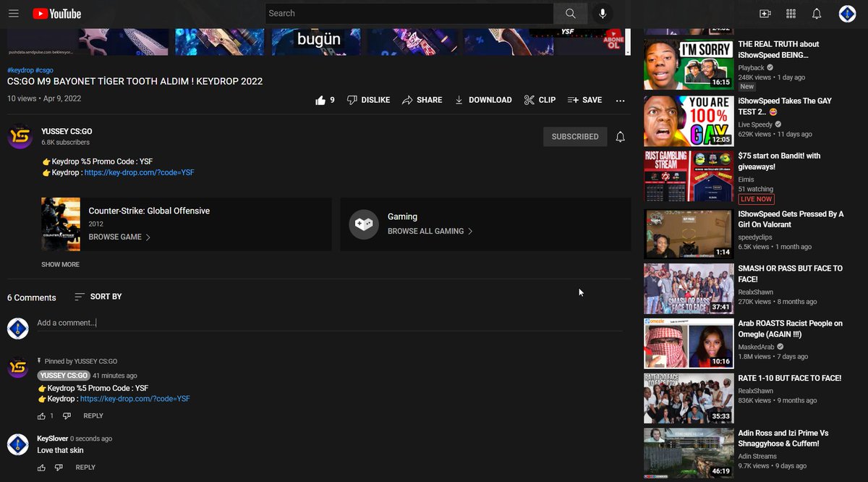The height and width of the screenshot is (482, 868).
Task: Open #keydrop hashtag
Action: (x=20, y=70)
